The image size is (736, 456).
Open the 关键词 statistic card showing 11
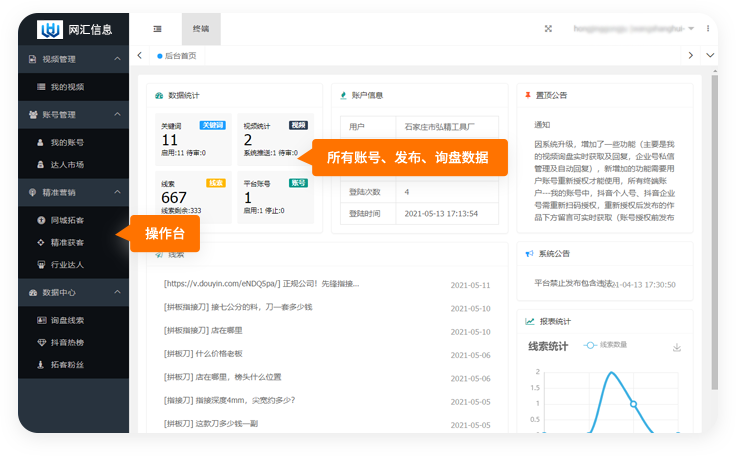pyautogui.click(x=193, y=139)
